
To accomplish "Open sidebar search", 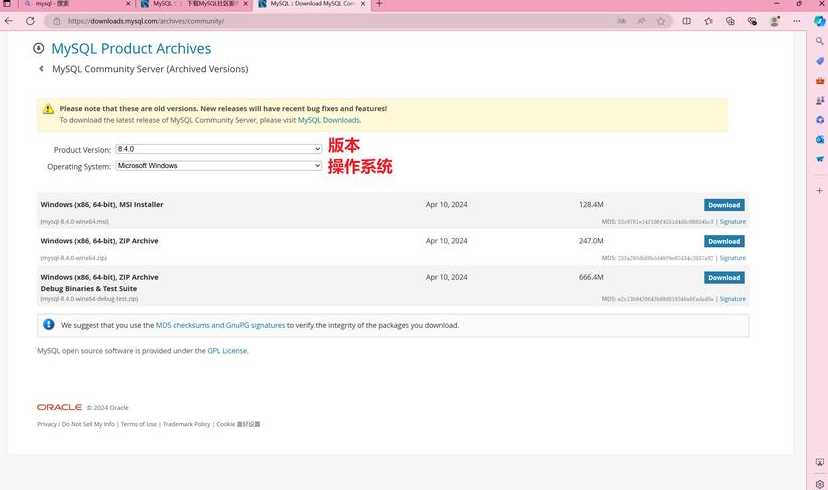I will (x=820, y=41).
